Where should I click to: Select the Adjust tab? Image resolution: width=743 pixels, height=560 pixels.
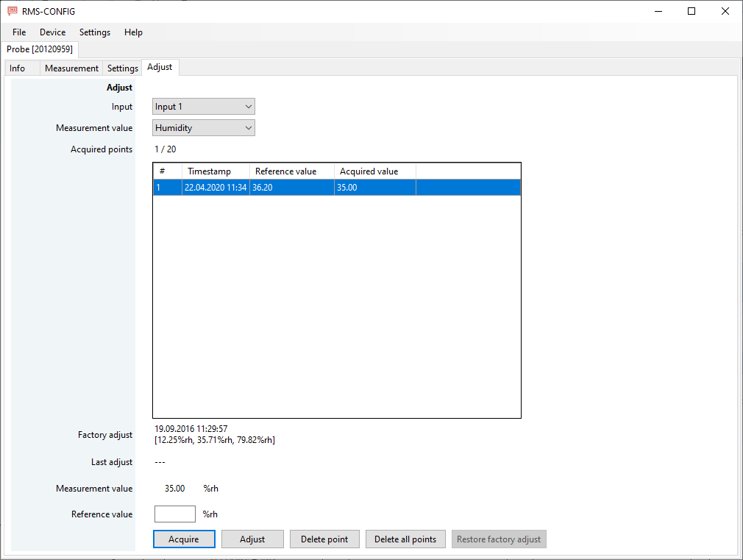coord(160,68)
